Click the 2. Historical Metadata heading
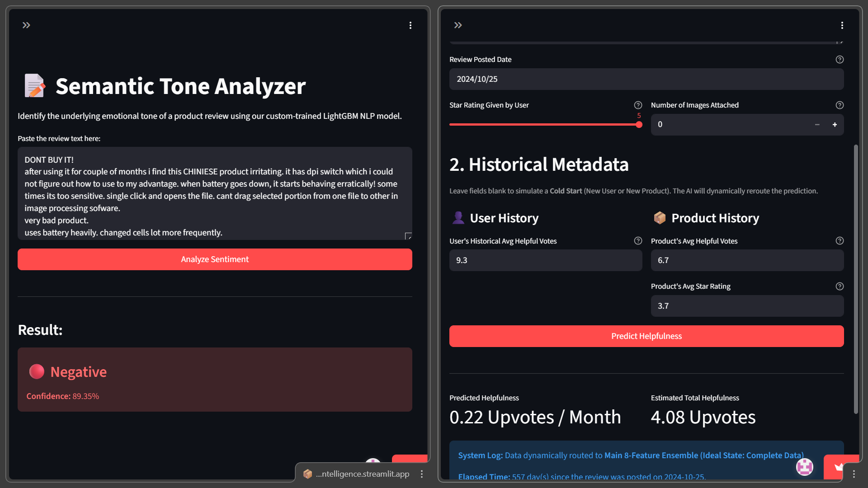This screenshot has width=868, height=488. coord(539,164)
